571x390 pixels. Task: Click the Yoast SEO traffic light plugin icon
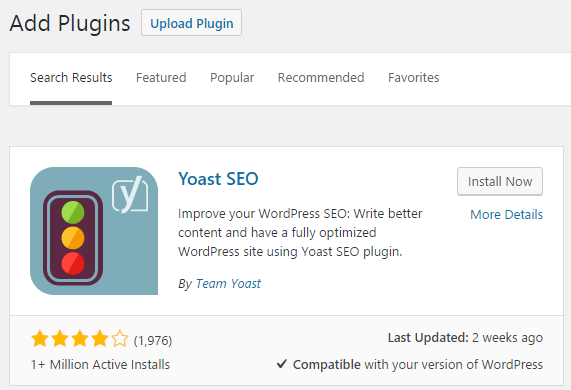[x=94, y=231]
